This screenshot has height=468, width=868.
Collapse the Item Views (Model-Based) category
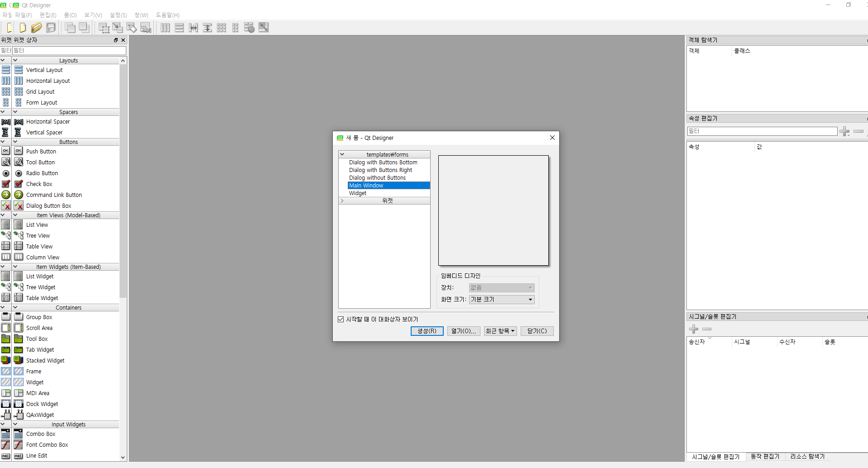(15, 215)
